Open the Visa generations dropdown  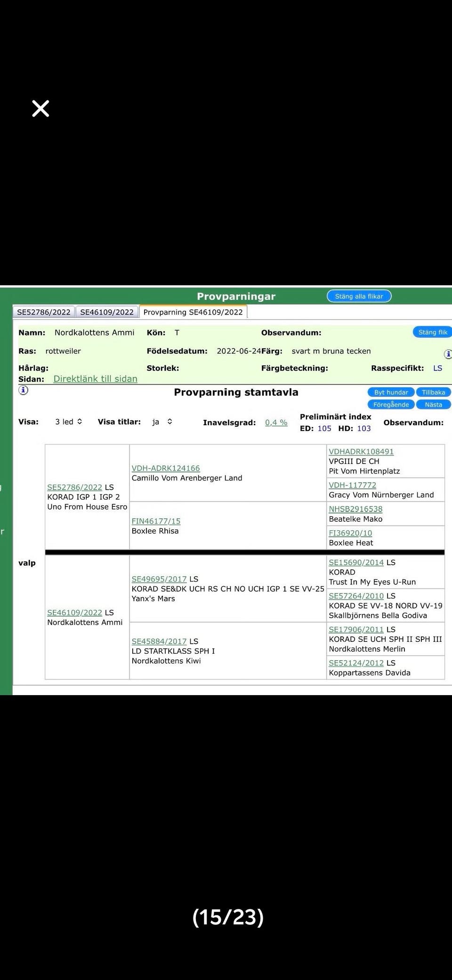[69, 421]
